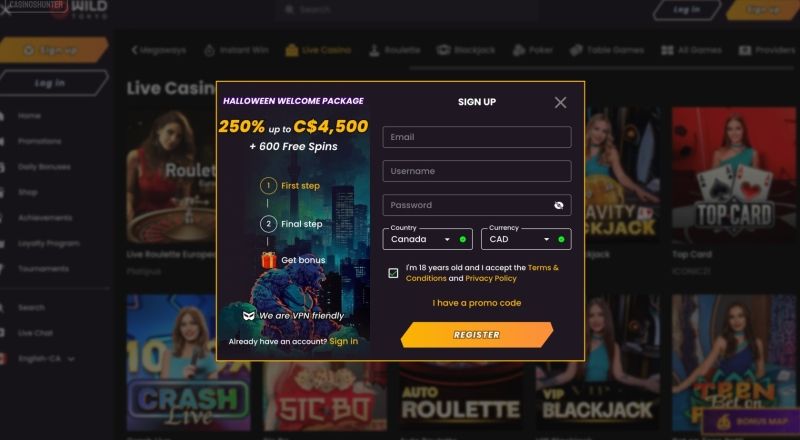This screenshot has height=440, width=800.
Task: Click the Username input field
Action: (477, 171)
